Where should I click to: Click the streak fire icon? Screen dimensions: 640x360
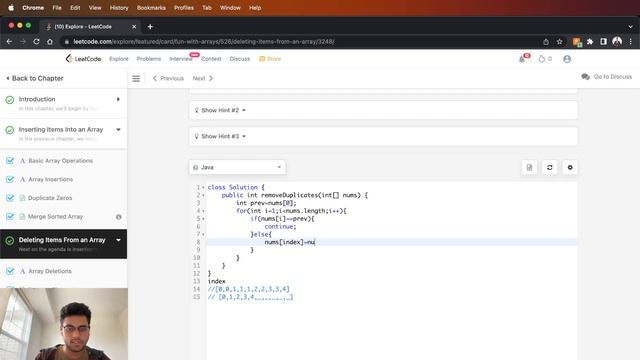542,59
